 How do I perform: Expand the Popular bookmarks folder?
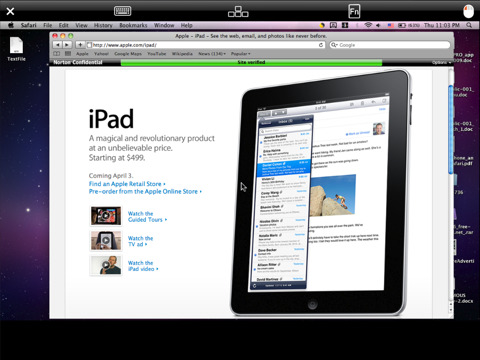pyautogui.click(x=240, y=54)
